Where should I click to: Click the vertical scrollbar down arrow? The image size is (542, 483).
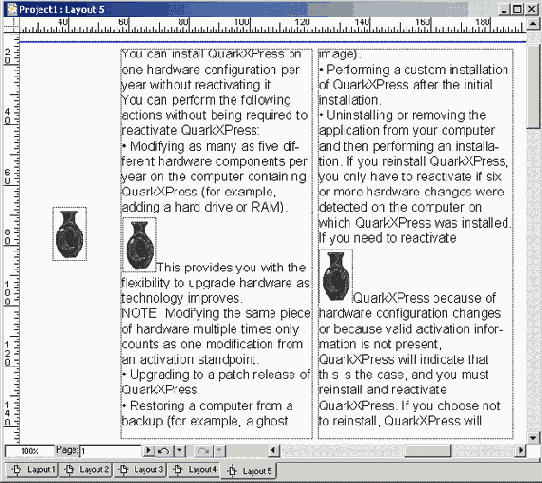[533, 438]
